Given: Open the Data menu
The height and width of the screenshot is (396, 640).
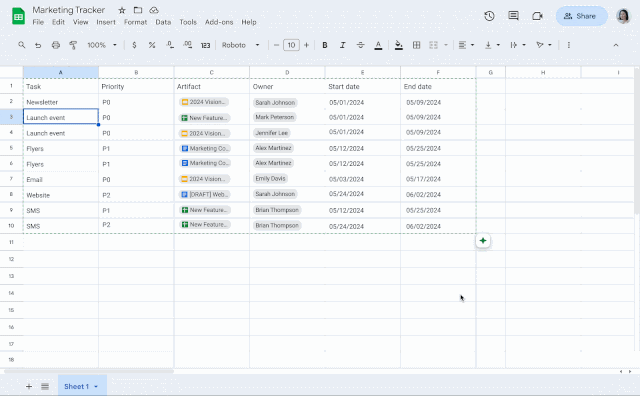Looking at the screenshot, I should 163,22.
